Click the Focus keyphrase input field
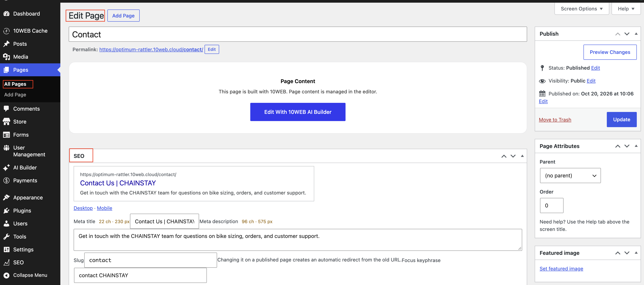The image size is (644, 285). pos(140,275)
